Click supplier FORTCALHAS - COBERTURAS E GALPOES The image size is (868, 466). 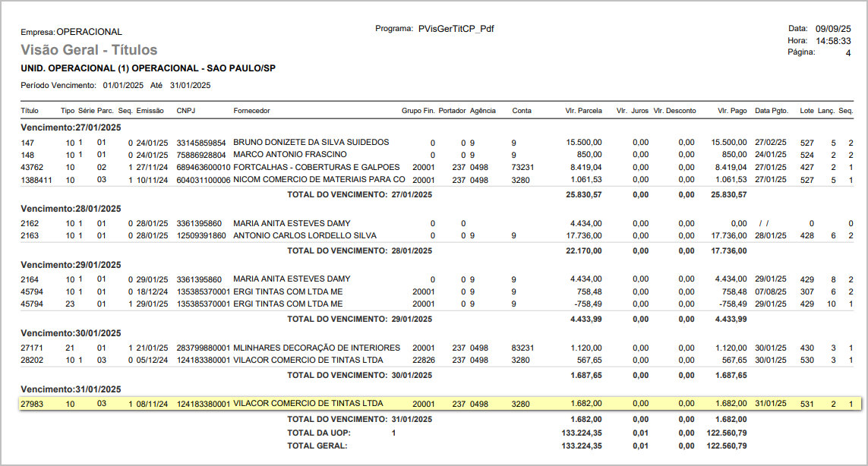[316, 168]
